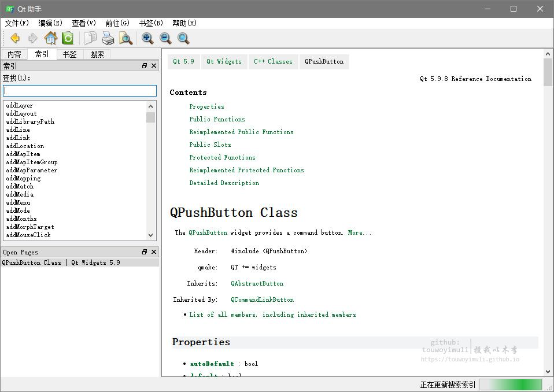The height and width of the screenshot is (392, 554).
Task: Jump to Public Functions in Contents
Action: tap(217, 119)
